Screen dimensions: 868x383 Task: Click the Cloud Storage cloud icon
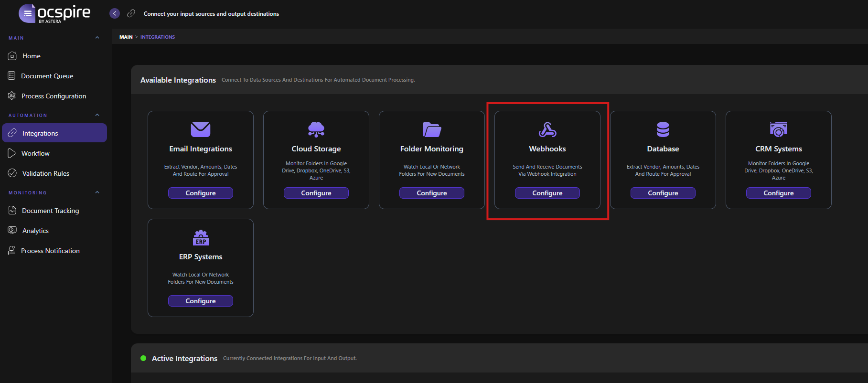(x=316, y=129)
